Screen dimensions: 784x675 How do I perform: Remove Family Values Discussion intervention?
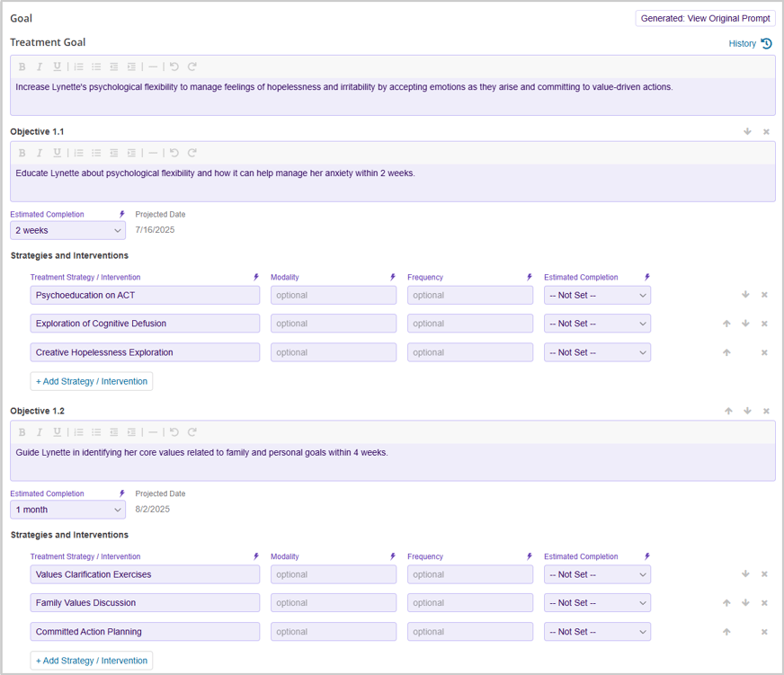point(764,603)
